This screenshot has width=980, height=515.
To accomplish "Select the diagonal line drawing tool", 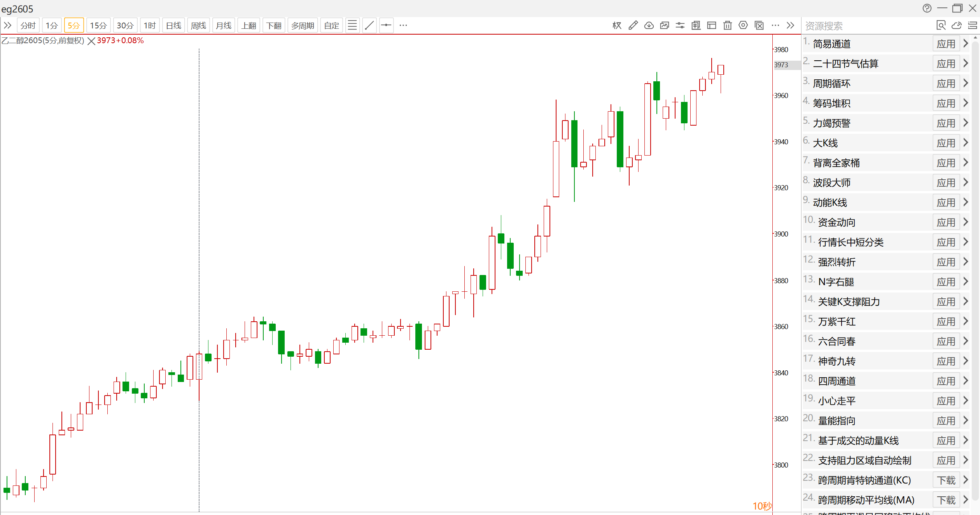I will (369, 26).
